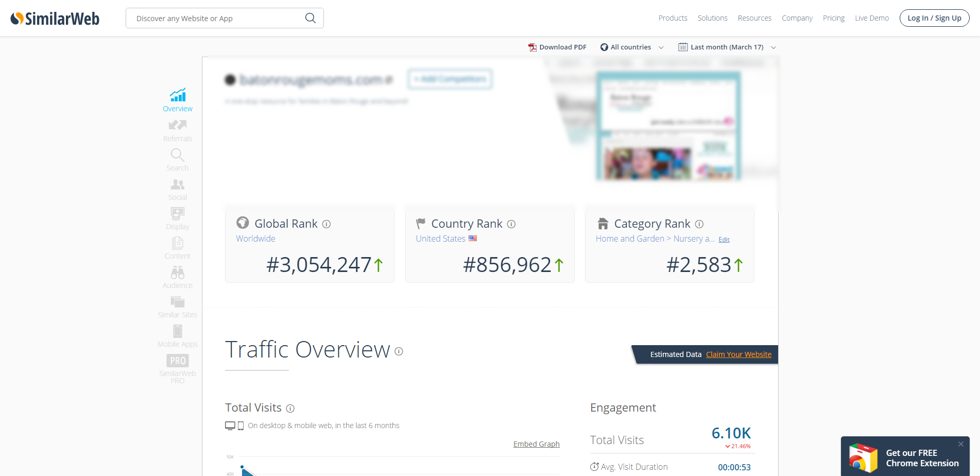The image size is (980, 476).
Task: Click the 6.10K total visits value
Action: [731, 433]
